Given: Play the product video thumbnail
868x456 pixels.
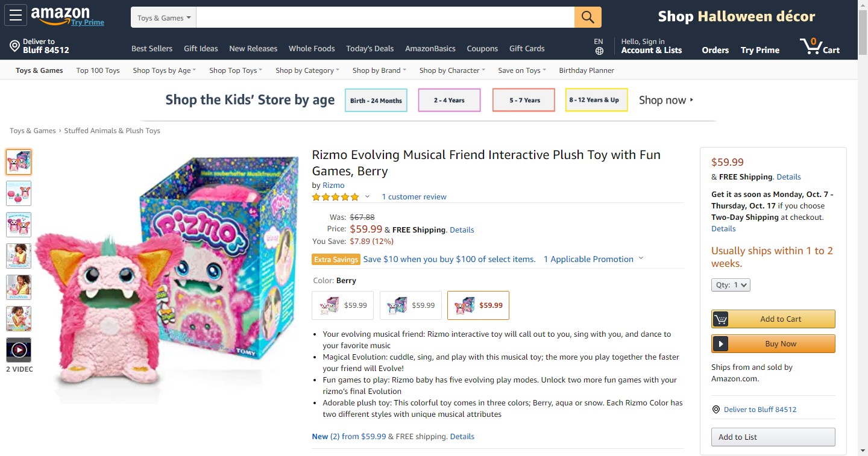Looking at the screenshot, I should click(19, 350).
